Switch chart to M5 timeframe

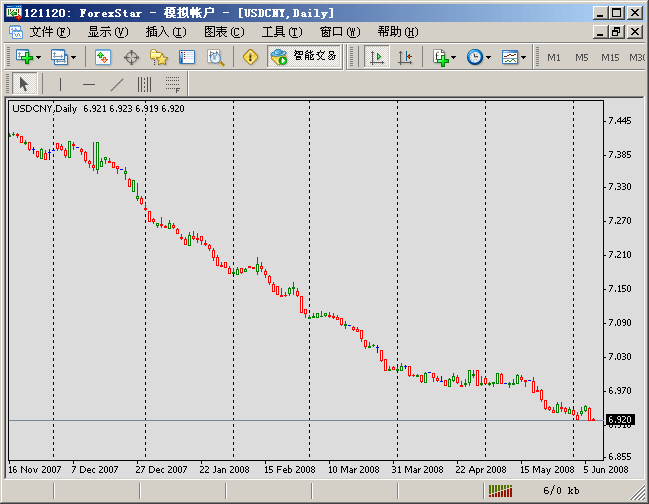(582, 58)
